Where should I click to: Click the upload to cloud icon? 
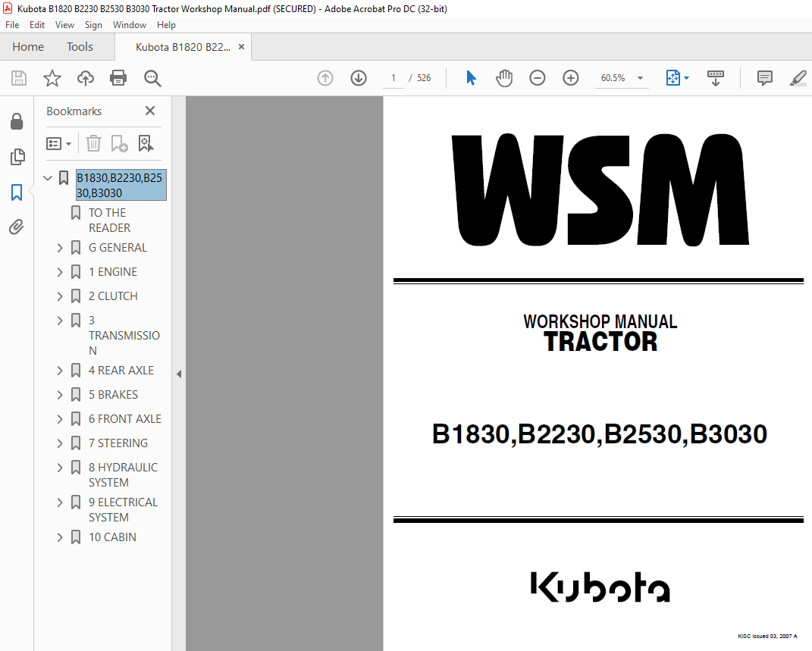[x=86, y=78]
